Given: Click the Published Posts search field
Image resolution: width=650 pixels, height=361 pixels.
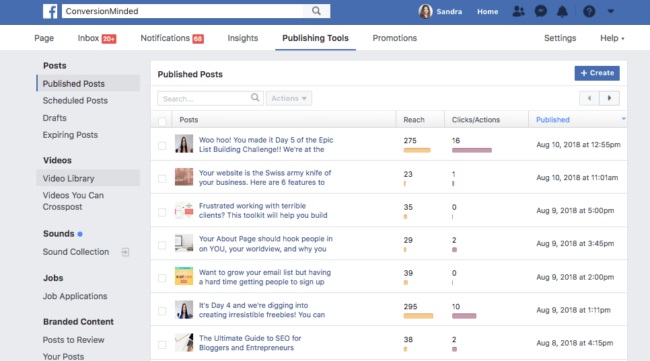Looking at the screenshot, I should [210, 98].
